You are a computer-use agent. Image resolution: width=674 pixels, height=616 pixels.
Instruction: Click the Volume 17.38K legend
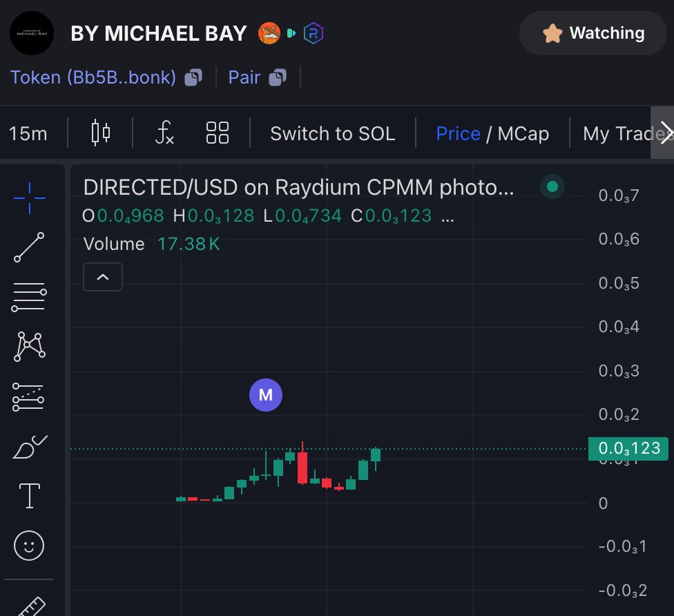[151, 244]
